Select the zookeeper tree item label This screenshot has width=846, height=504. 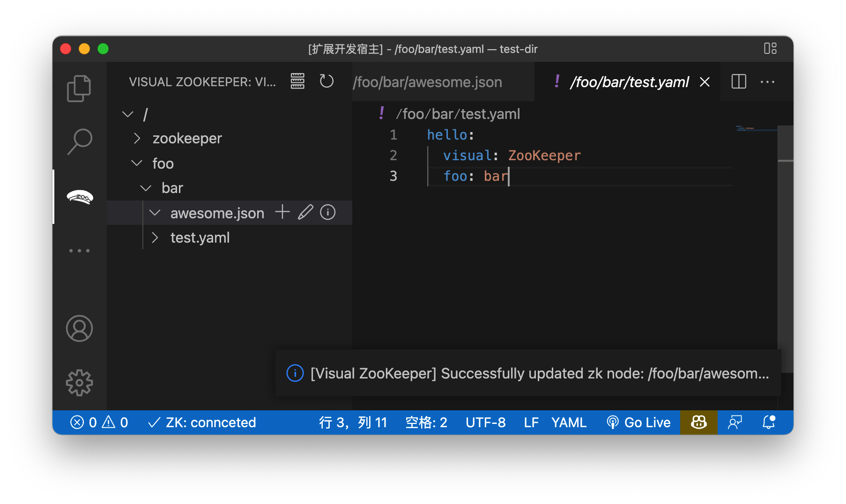pos(187,138)
